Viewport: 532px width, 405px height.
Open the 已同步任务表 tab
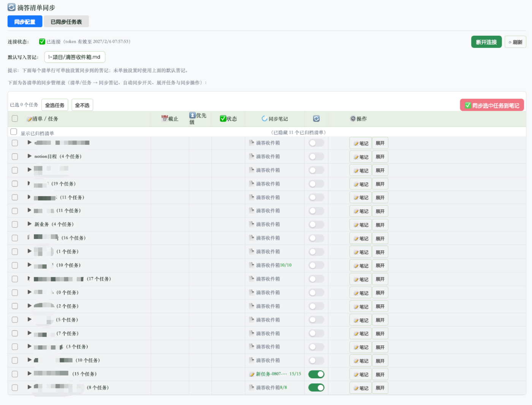pyautogui.click(x=66, y=22)
